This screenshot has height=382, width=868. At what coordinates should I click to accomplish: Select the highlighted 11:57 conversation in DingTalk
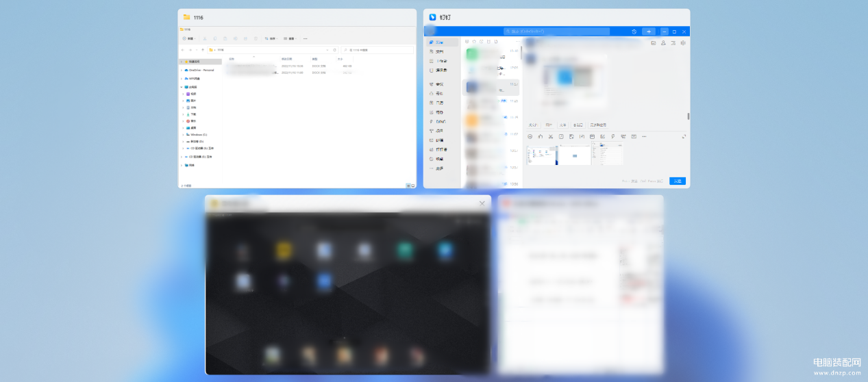pyautogui.click(x=491, y=88)
